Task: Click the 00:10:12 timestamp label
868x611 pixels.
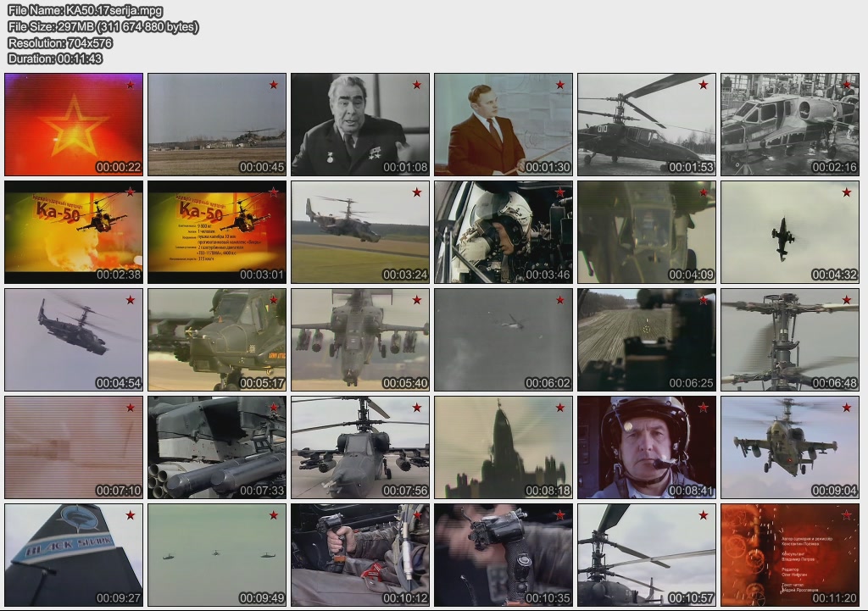Action: (405, 598)
